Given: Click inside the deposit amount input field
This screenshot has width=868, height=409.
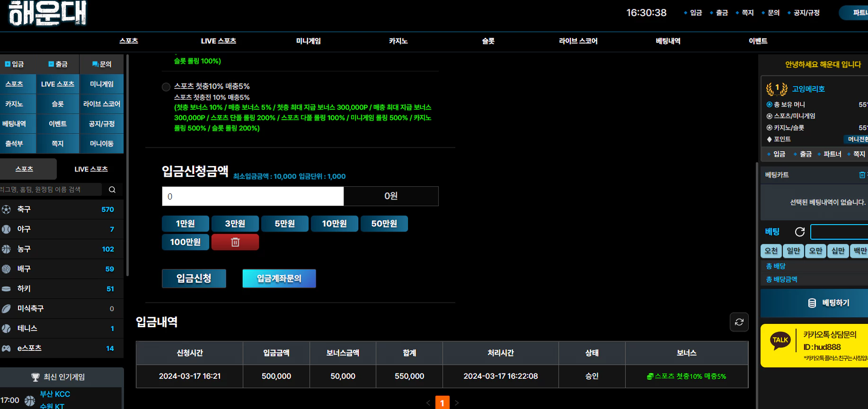Looking at the screenshot, I should tap(253, 196).
